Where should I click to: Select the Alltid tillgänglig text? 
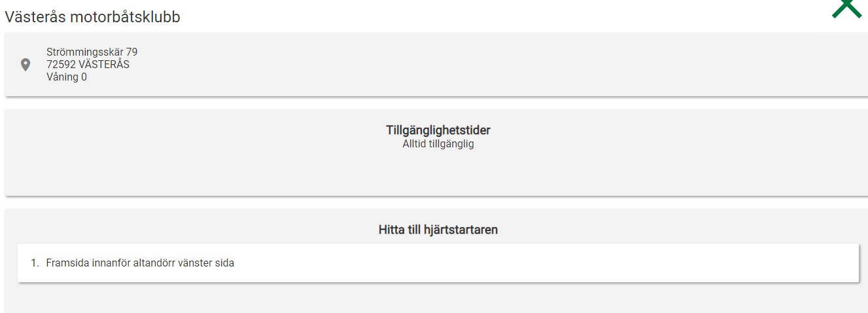click(438, 144)
